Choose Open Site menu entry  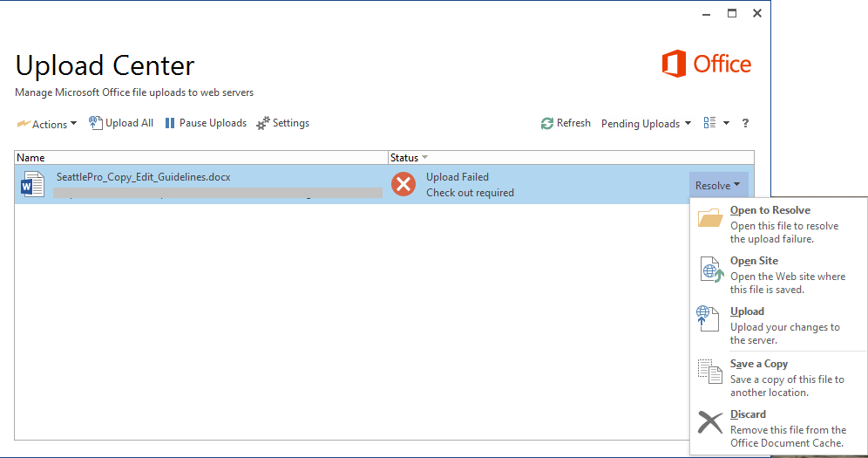[778, 275]
